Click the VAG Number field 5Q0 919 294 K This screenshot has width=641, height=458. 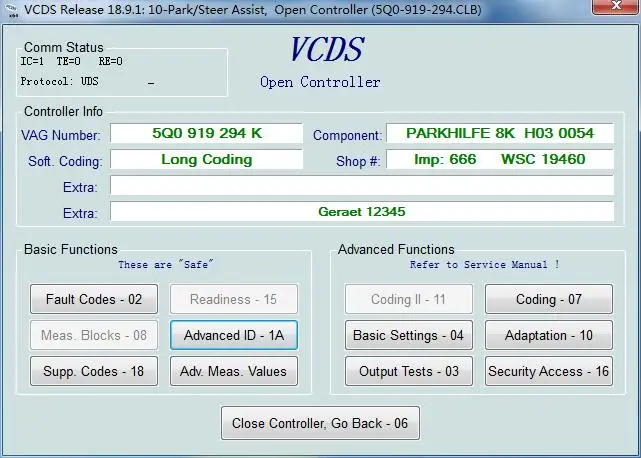click(206, 133)
